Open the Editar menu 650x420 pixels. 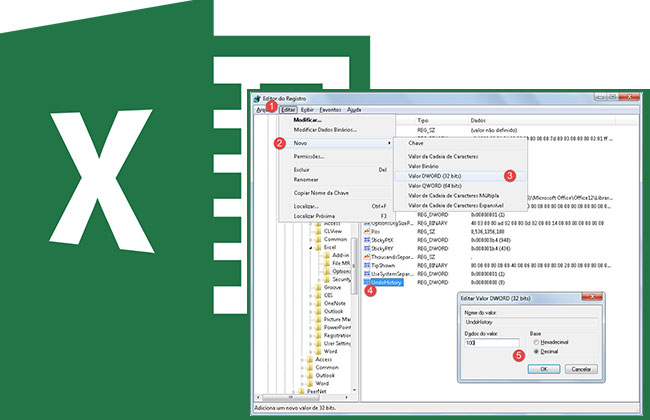coord(288,110)
